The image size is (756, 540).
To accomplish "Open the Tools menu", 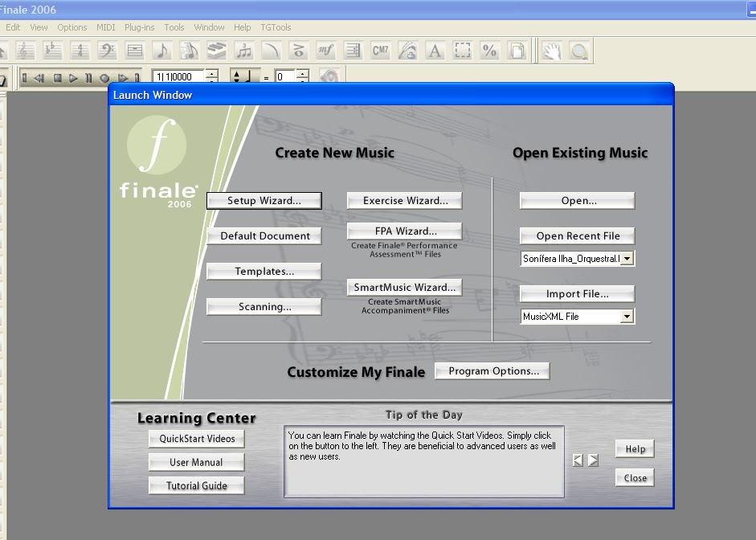I will (174, 27).
